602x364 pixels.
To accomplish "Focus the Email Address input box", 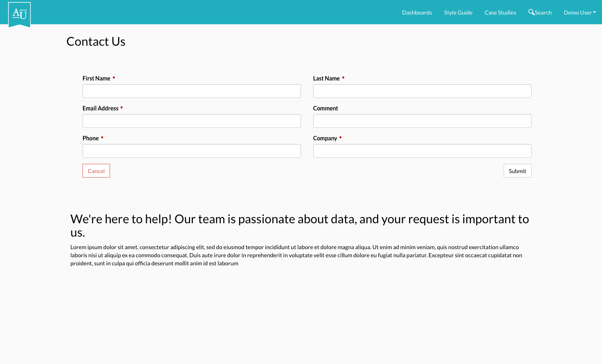I will point(191,121).
